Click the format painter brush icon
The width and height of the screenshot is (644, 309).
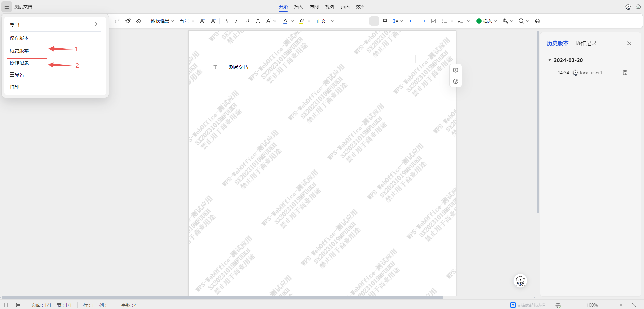(x=128, y=21)
